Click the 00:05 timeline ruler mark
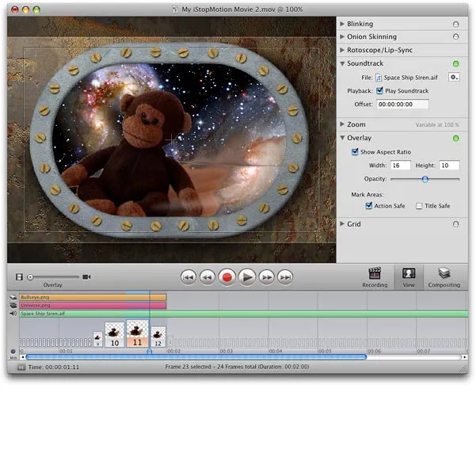The image size is (476, 476). [325, 351]
